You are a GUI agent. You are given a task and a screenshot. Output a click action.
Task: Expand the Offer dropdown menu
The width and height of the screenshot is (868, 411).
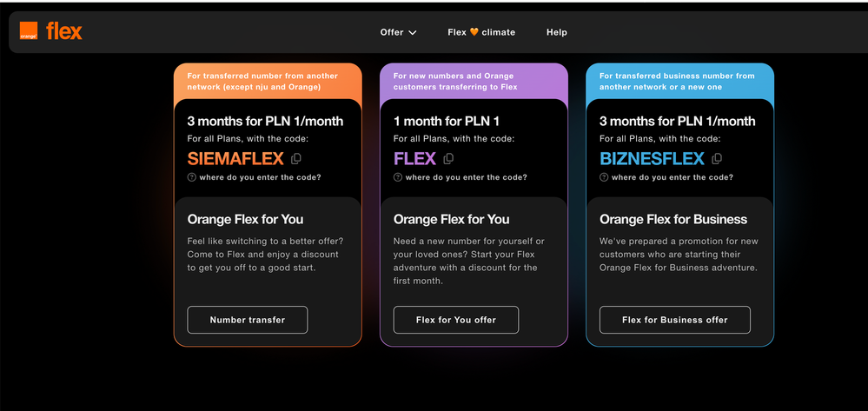[x=398, y=32]
